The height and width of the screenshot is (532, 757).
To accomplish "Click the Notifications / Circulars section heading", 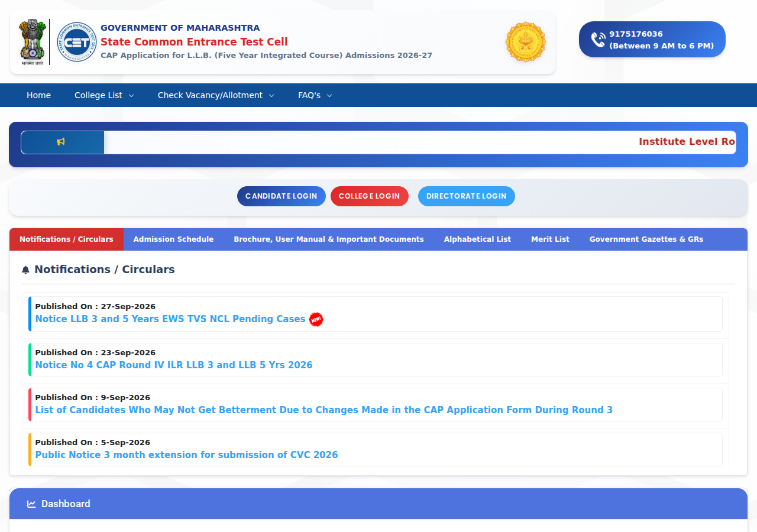I will tap(105, 270).
